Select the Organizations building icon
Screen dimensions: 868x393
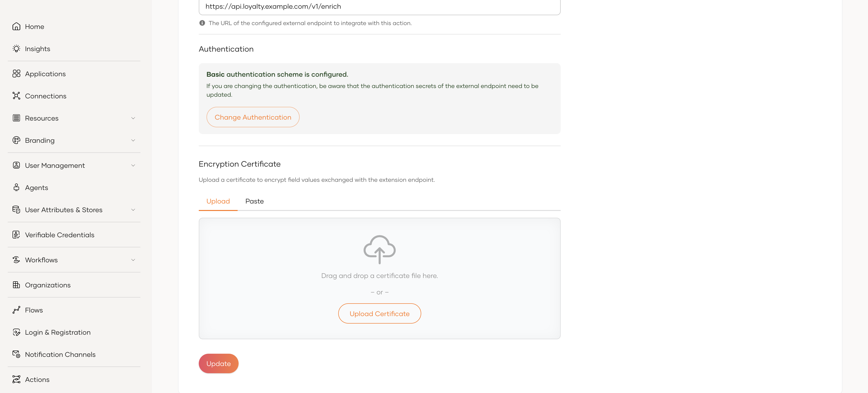click(x=16, y=285)
